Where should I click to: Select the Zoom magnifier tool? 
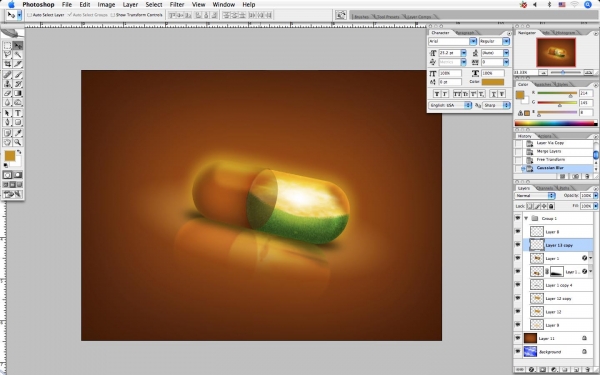[18, 142]
